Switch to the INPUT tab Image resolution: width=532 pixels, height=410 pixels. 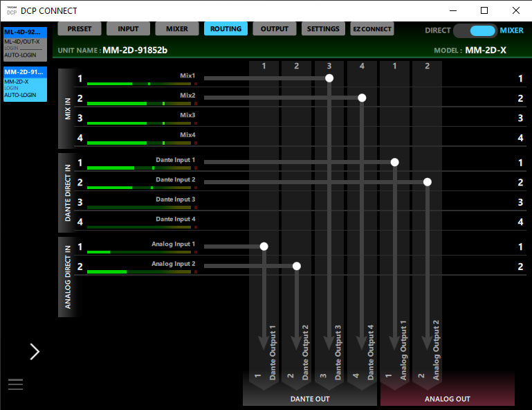pos(128,29)
